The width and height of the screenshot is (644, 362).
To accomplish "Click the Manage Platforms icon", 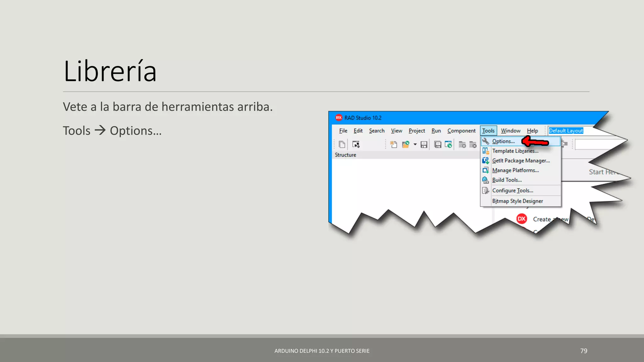I will point(486,170).
